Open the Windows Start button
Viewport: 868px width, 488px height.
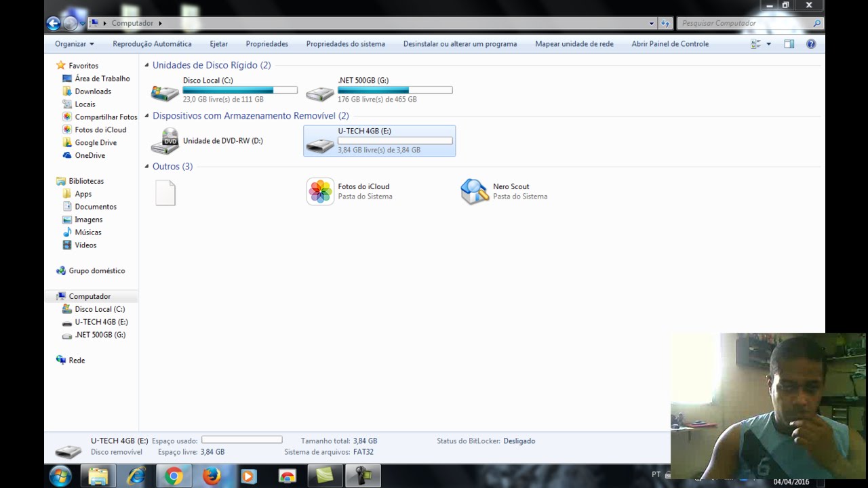coord(60,476)
